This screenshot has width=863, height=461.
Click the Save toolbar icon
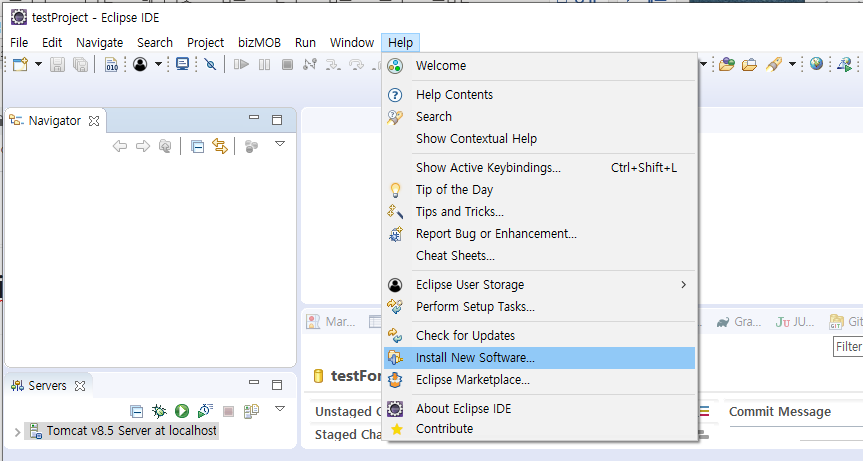point(57,65)
